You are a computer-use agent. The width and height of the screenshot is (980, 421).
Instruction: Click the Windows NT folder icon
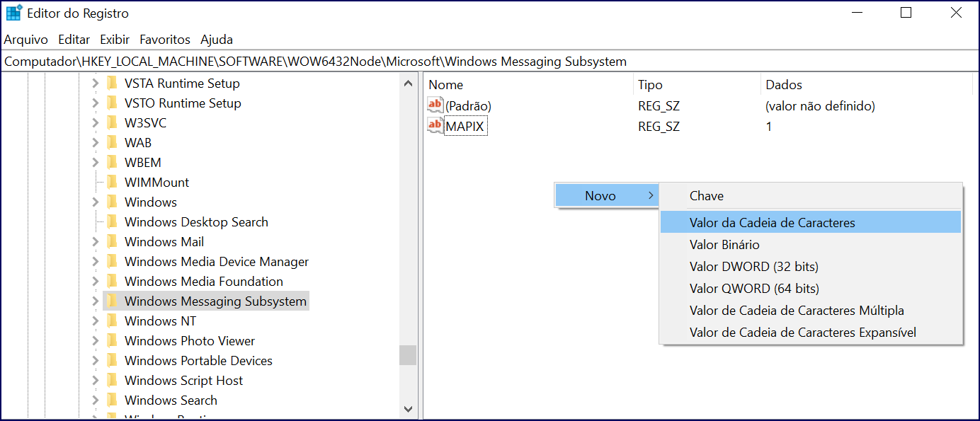[112, 321]
